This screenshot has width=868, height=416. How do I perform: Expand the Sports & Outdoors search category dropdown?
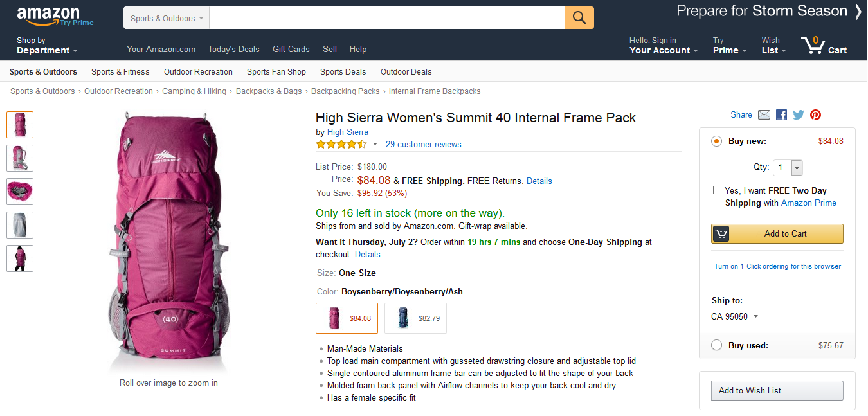click(x=167, y=18)
